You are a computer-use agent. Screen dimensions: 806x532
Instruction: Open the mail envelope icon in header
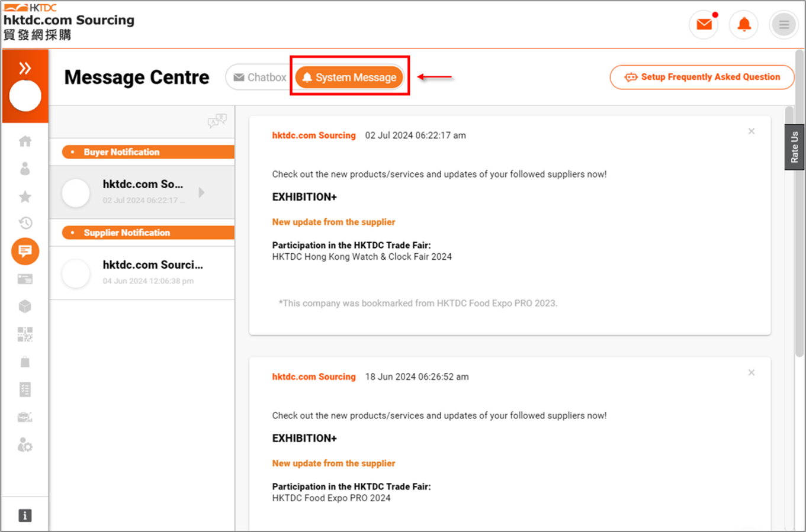pyautogui.click(x=704, y=25)
